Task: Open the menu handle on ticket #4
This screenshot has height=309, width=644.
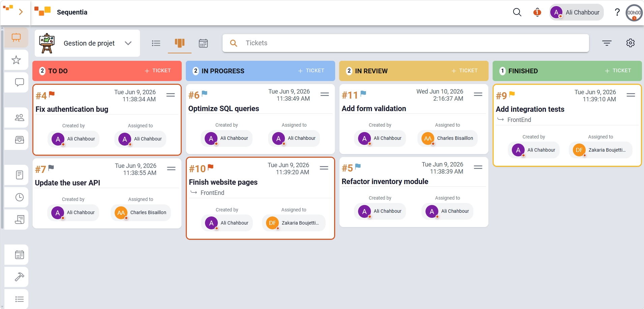Action: (x=171, y=95)
